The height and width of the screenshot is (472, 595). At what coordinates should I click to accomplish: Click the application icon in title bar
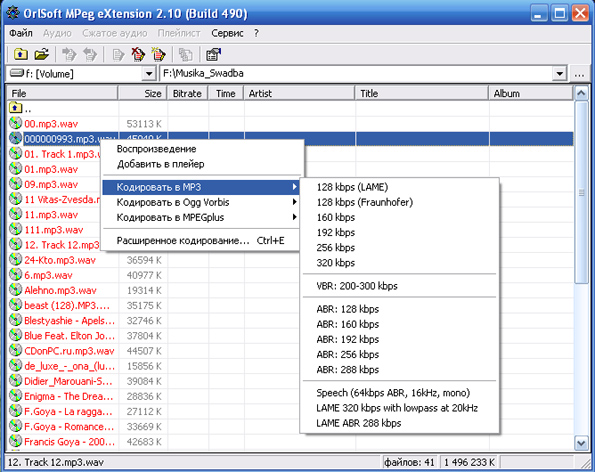(x=13, y=13)
